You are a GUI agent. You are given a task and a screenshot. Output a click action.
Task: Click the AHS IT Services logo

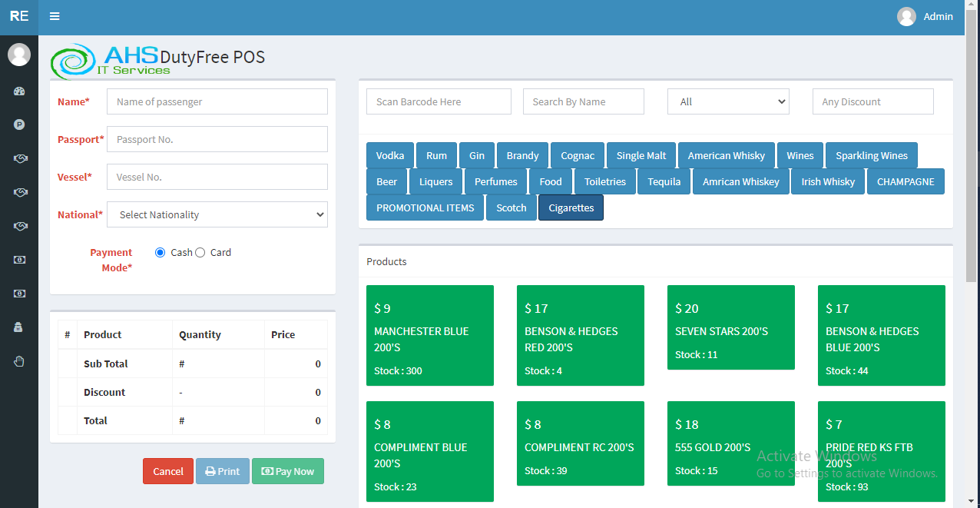pos(111,61)
